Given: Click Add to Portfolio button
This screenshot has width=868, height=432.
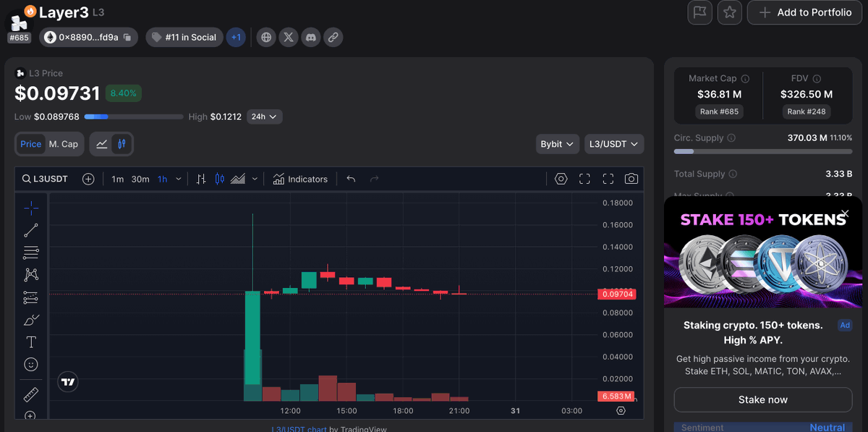Looking at the screenshot, I should (x=805, y=12).
